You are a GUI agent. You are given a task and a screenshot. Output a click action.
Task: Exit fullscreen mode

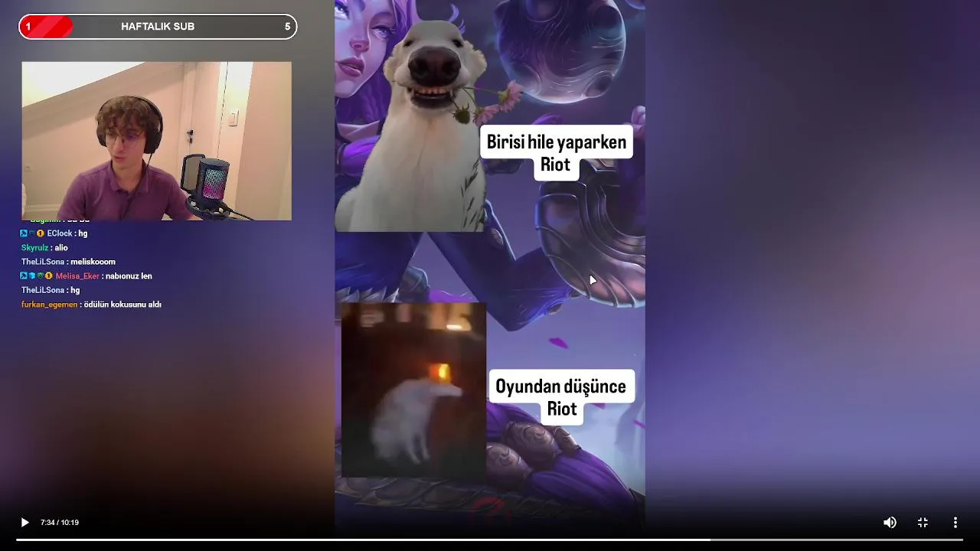point(923,523)
